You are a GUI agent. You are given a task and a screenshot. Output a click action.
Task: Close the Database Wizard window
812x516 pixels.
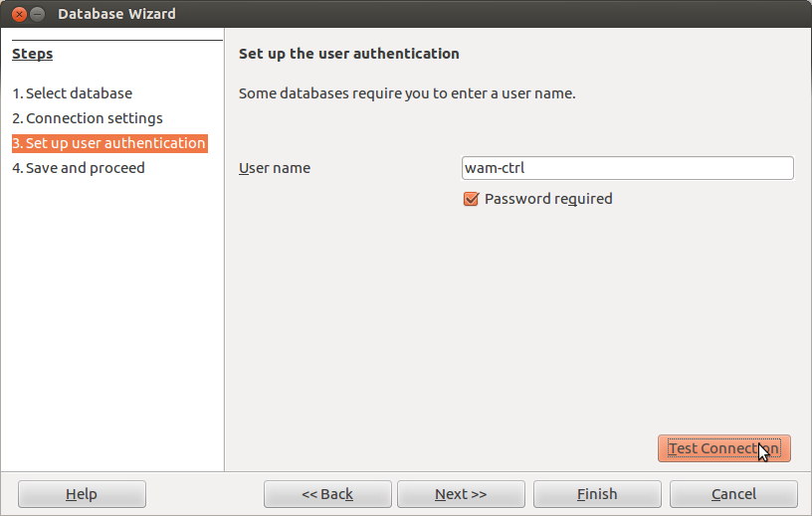18,14
